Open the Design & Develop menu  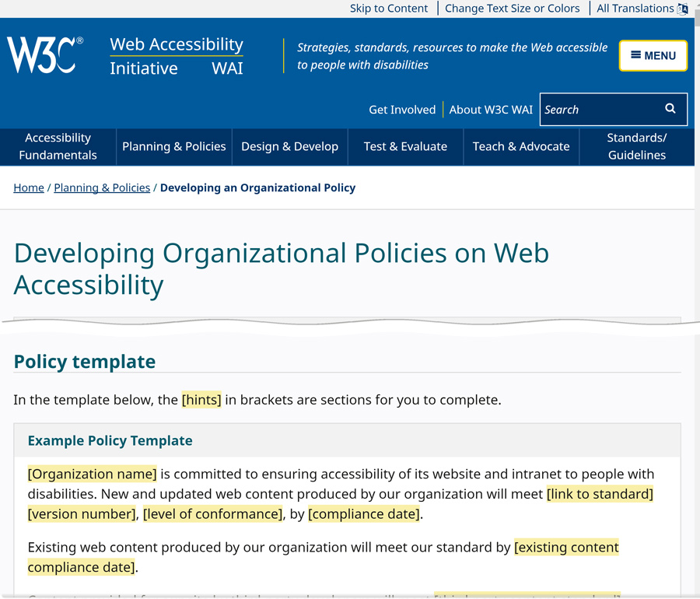tap(289, 146)
